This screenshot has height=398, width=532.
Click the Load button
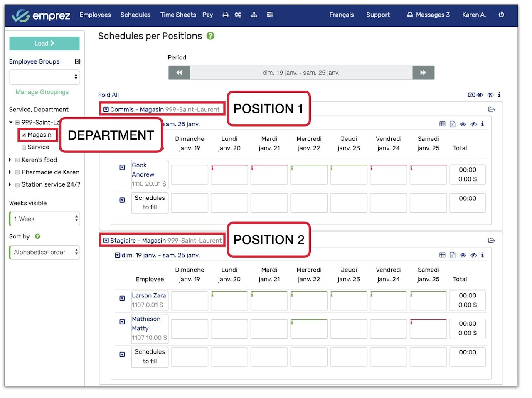click(44, 43)
